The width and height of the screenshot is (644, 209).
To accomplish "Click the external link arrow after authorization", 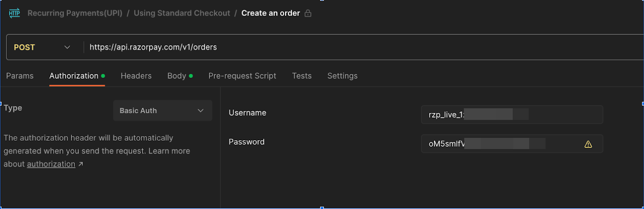I will click(x=80, y=164).
